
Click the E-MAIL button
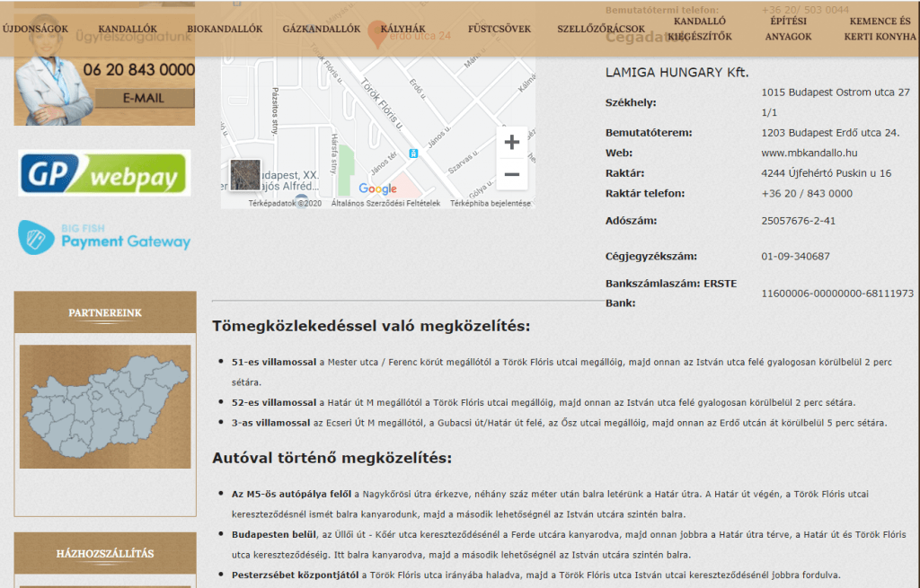click(145, 99)
